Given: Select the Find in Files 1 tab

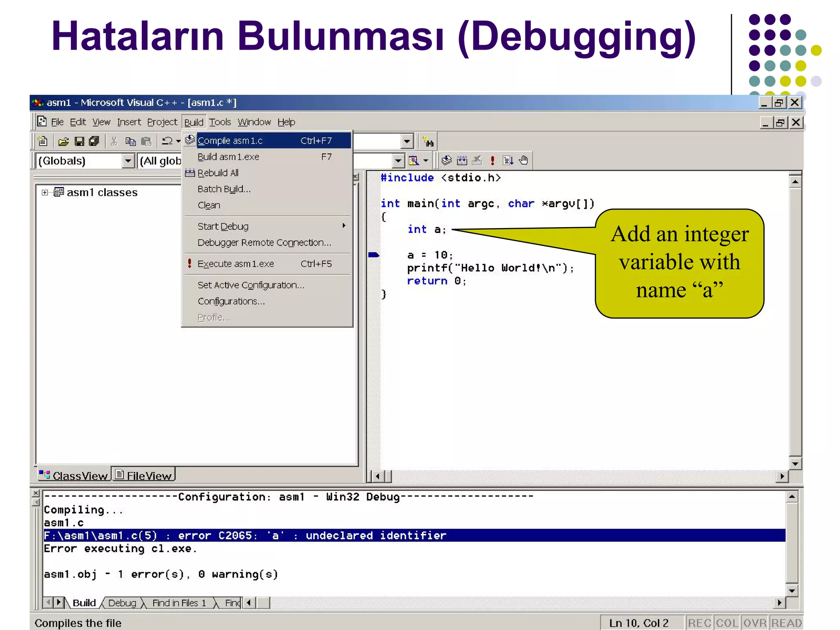Looking at the screenshot, I should (179, 603).
